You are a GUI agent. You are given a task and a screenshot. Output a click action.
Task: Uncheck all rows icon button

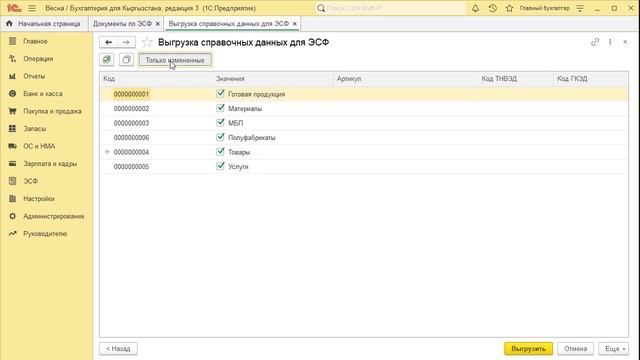[x=127, y=60]
